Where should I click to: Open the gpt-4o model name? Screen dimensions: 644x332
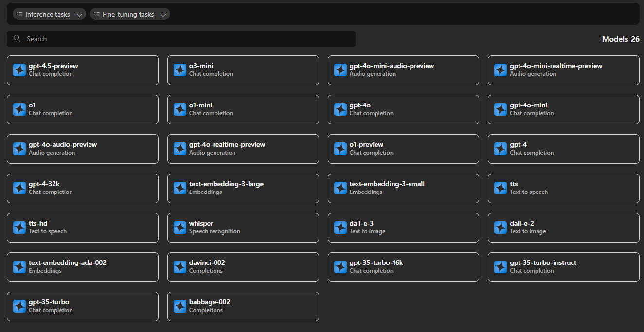[x=360, y=105]
